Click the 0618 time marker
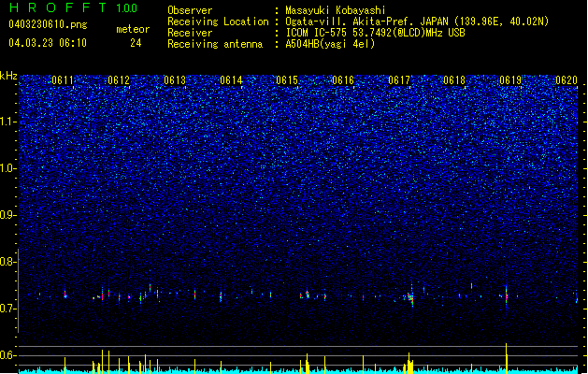The image size is (588, 374). tap(454, 80)
